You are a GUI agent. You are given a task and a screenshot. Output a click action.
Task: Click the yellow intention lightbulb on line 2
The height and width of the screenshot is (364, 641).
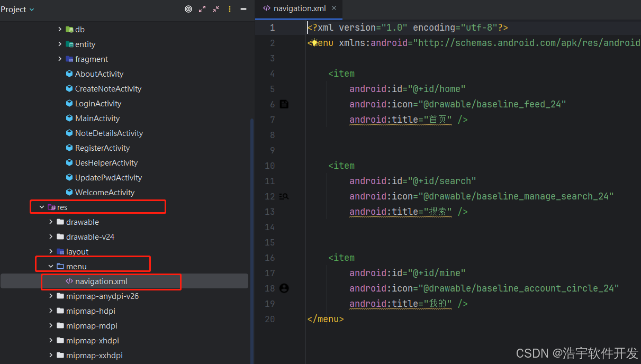tap(314, 43)
